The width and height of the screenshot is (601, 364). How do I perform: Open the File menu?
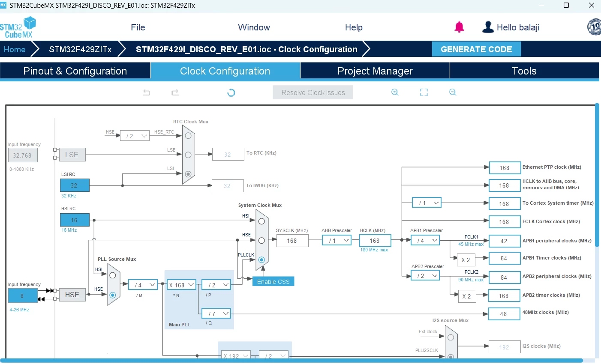point(138,27)
